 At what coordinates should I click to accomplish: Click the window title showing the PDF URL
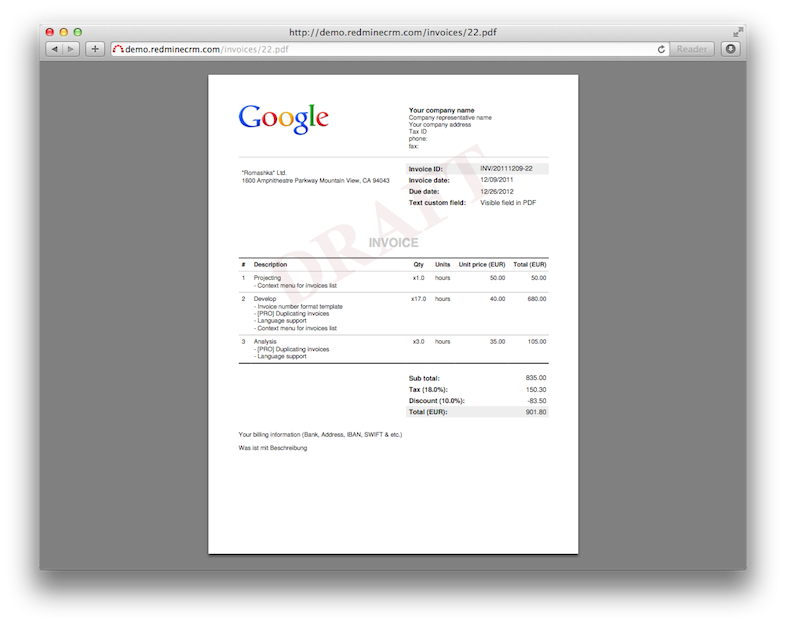[x=392, y=32]
